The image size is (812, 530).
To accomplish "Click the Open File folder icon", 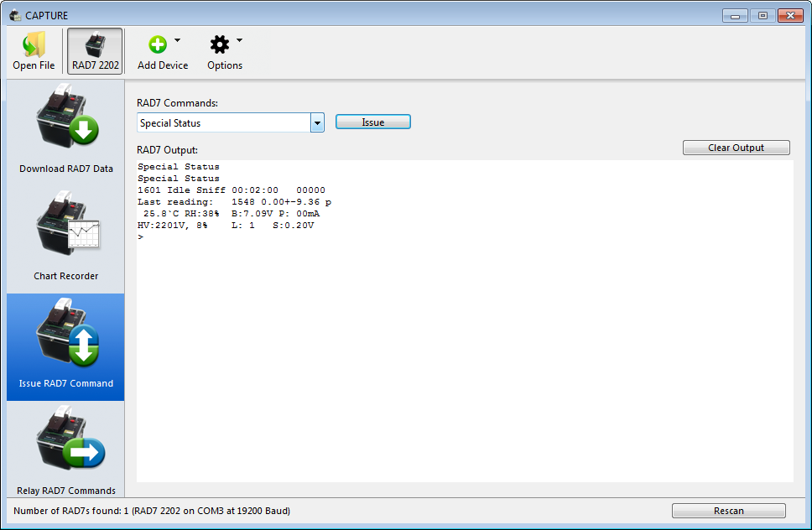I will 34,44.
